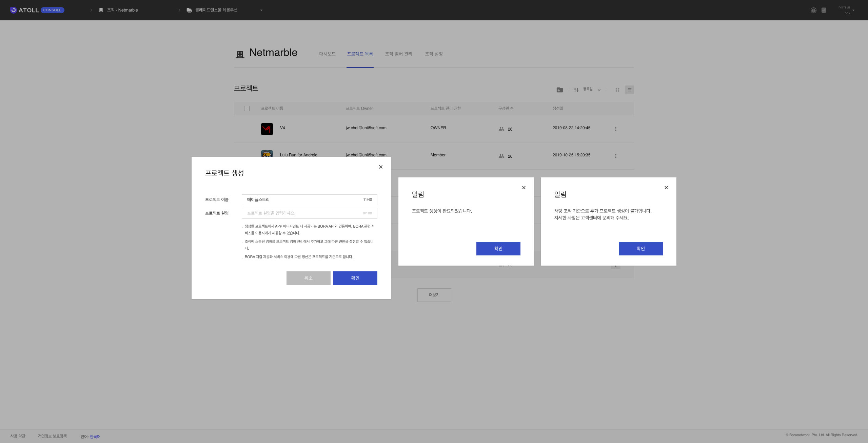The height and width of the screenshot is (443, 868).
Task: Open more options for Lulu Run project
Action: point(615,156)
